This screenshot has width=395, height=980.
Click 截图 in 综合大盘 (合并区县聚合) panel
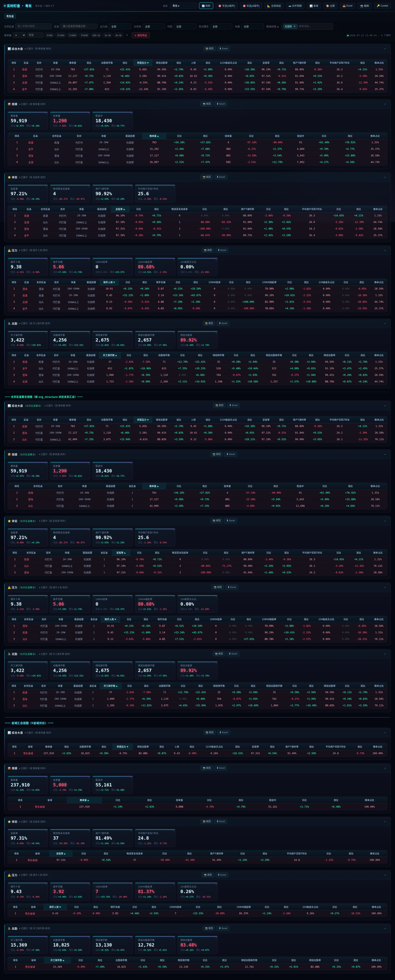(220, 405)
